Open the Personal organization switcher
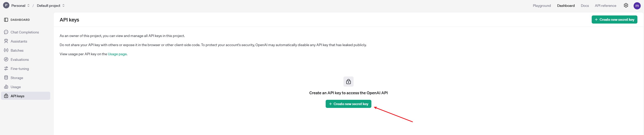Image resolution: width=644 pixels, height=135 pixels. point(20,6)
